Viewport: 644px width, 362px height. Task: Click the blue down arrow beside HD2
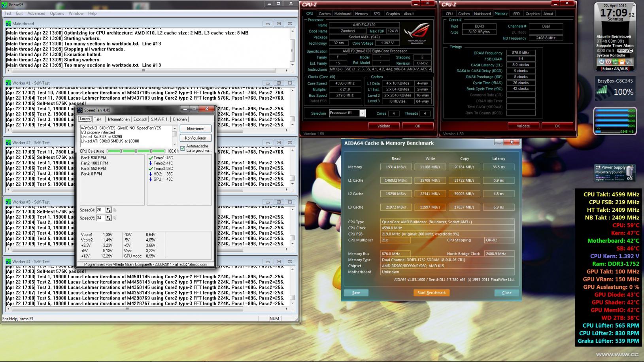coord(151,174)
